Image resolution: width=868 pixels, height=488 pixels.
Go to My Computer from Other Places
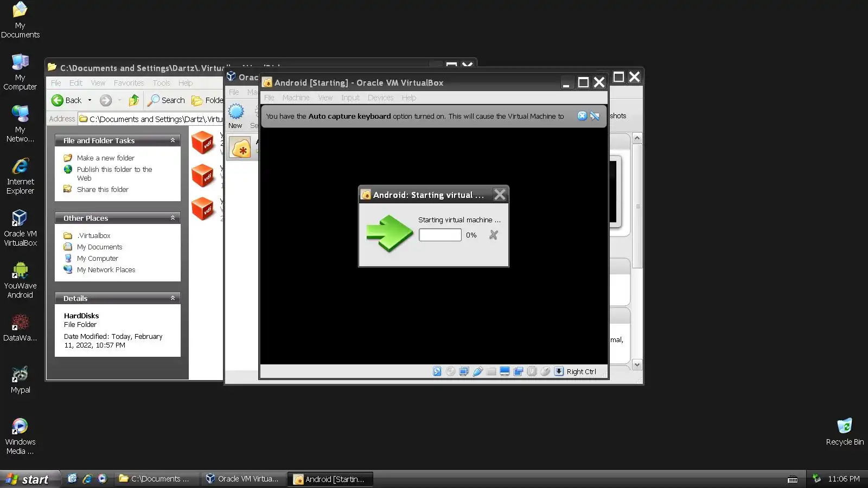[x=98, y=258]
